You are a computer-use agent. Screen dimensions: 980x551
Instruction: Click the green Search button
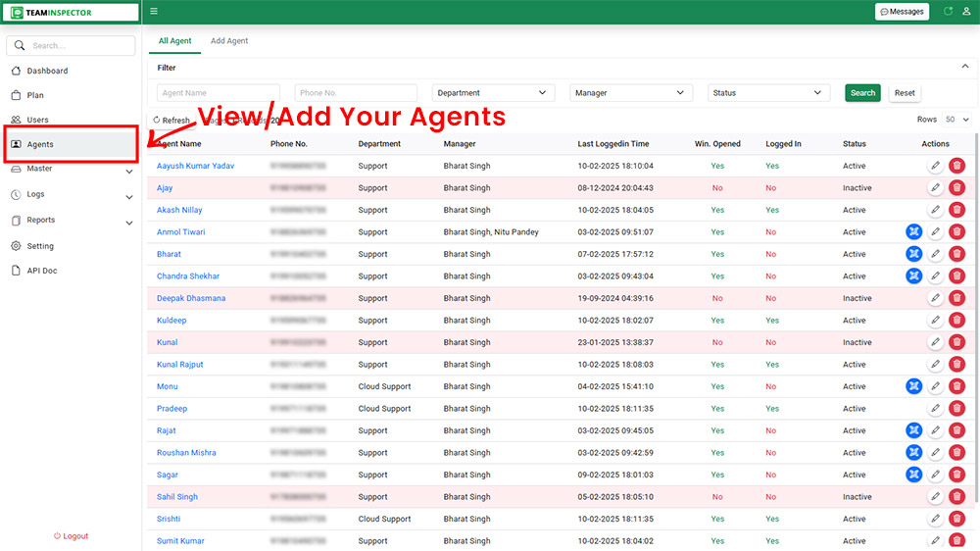point(862,93)
